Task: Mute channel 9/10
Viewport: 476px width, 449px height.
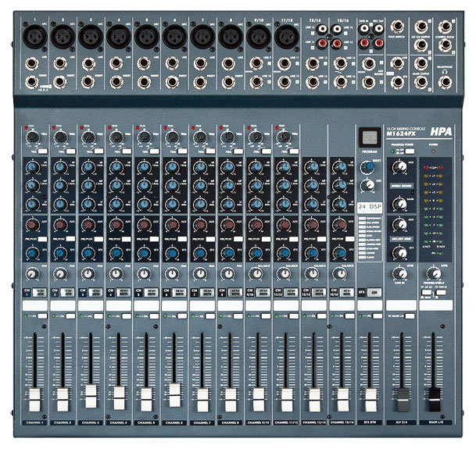Action: [x=263, y=292]
